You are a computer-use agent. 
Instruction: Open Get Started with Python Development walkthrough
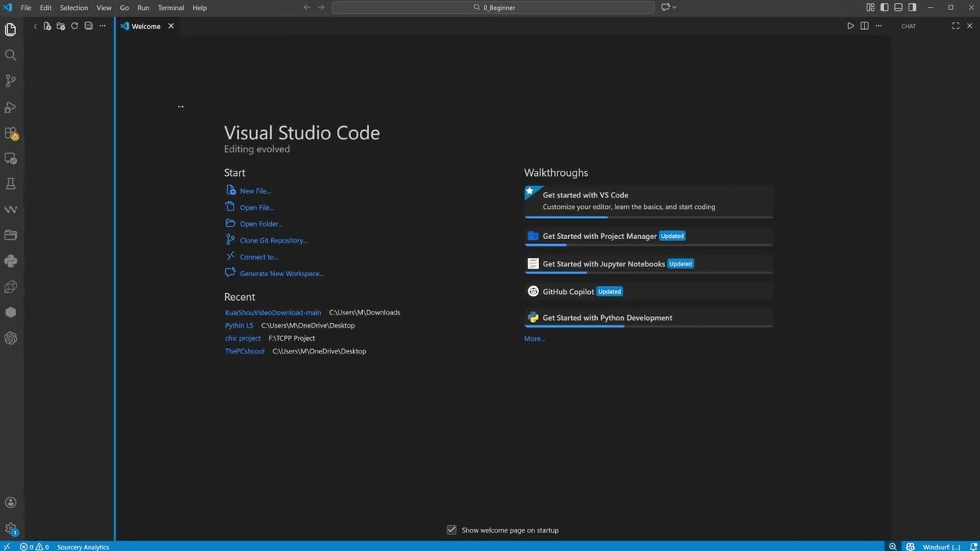tap(648, 318)
